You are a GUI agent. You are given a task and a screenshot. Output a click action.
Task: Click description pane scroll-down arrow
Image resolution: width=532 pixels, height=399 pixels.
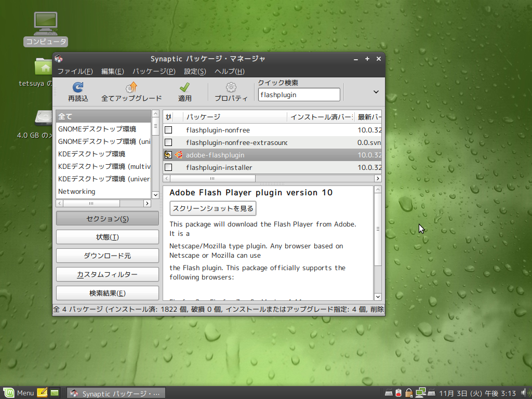(378, 297)
